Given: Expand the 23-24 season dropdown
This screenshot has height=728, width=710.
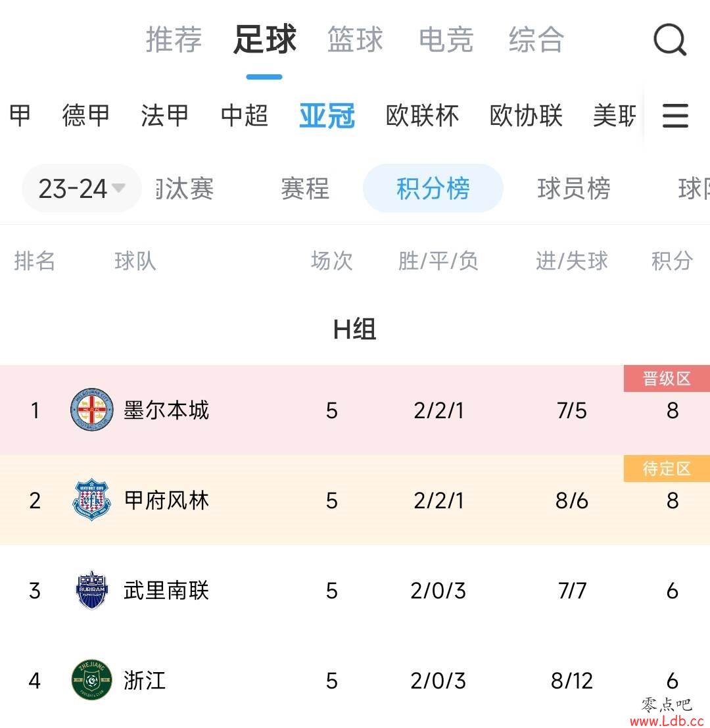Looking at the screenshot, I should point(82,189).
